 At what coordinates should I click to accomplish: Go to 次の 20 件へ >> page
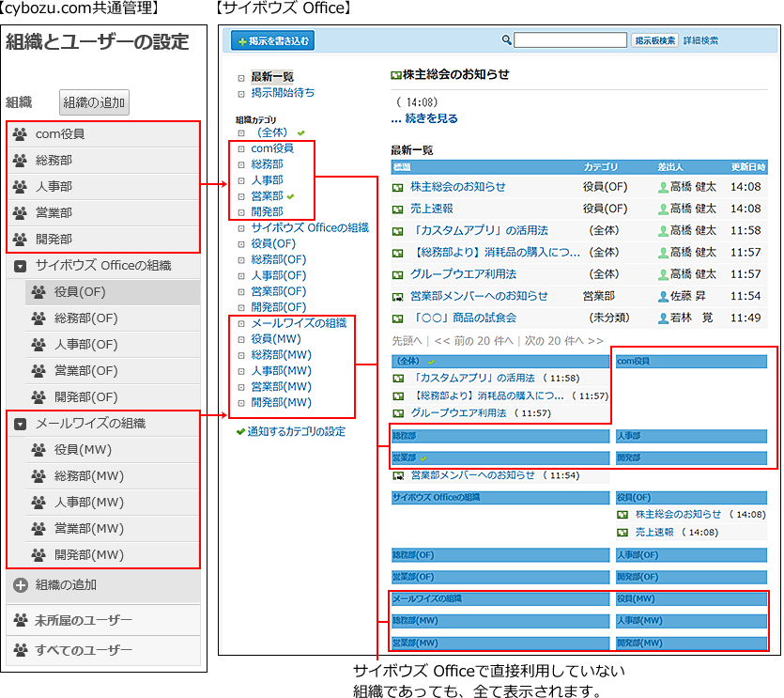[x=564, y=341]
